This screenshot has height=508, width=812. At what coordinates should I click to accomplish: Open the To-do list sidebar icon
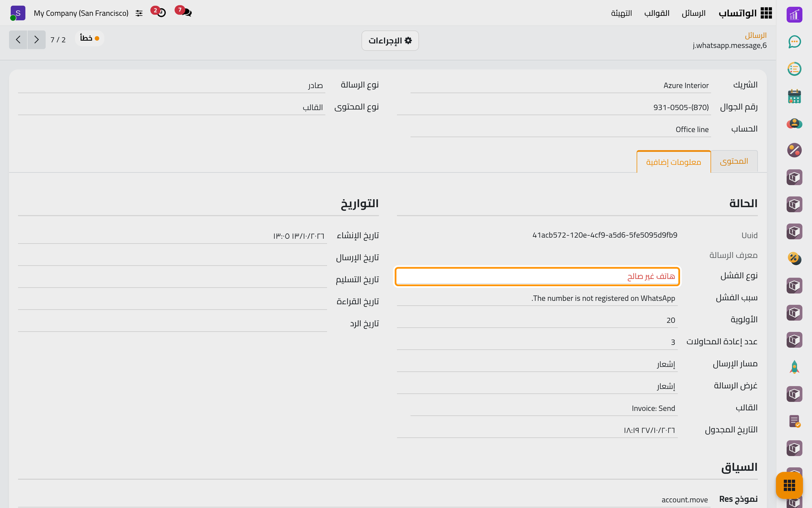tap(794, 69)
